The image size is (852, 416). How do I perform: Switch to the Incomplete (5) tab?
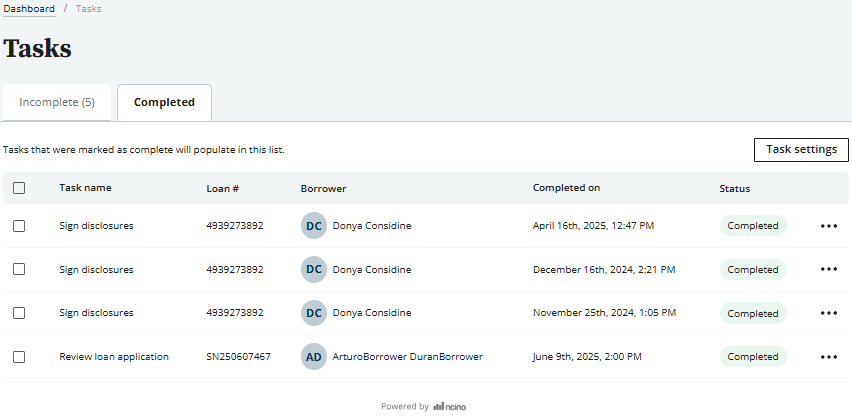[57, 102]
